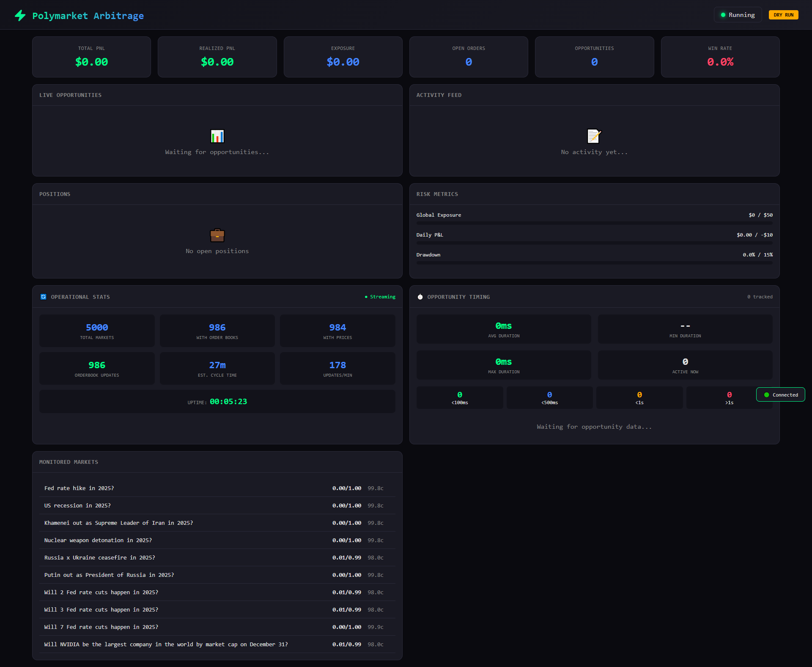Click the Uptime 00:05:23 counter
This screenshot has height=667, width=812.
(217, 401)
